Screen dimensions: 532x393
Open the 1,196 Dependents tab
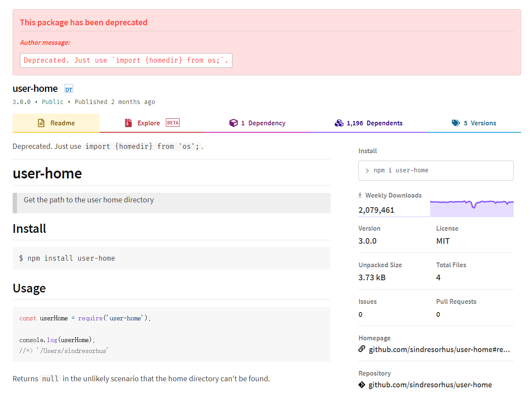coord(374,123)
